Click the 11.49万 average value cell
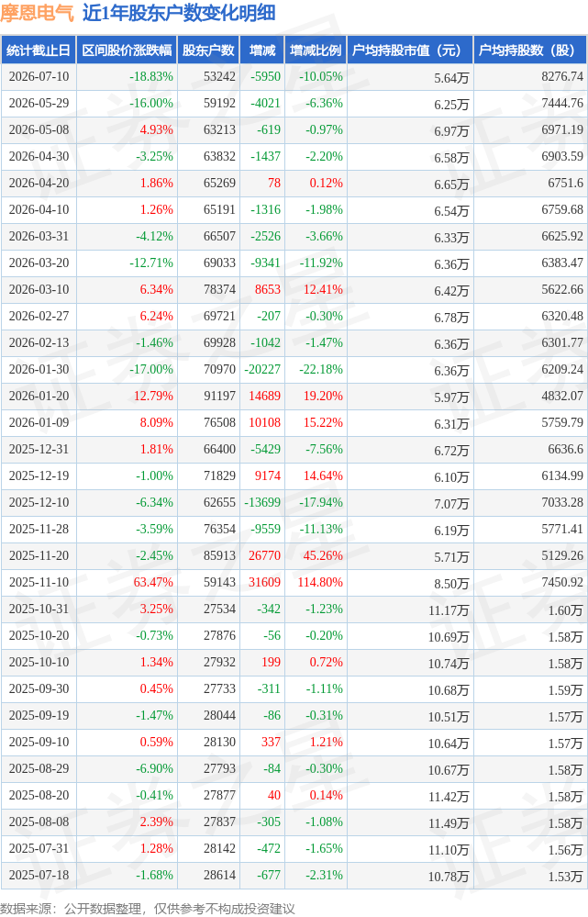 (x=449, y=823)
